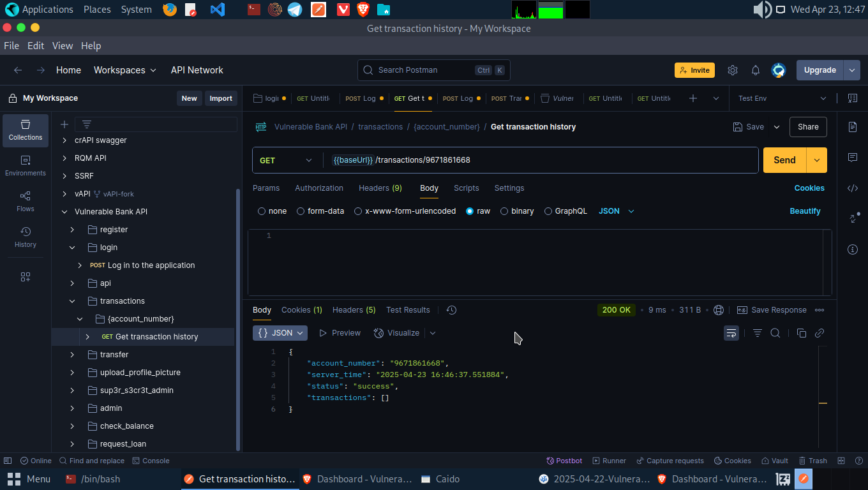This screenshot has height=490, width=868.
Task: Click the Cookies link in request
Action: [x=809, y=188]
